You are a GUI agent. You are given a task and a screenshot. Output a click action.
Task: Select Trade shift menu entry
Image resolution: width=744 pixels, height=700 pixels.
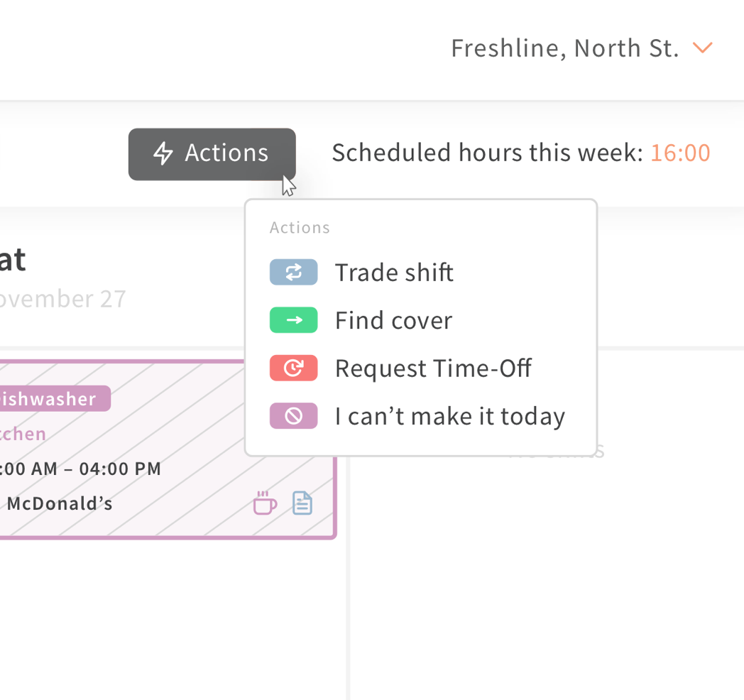[420, 272]
